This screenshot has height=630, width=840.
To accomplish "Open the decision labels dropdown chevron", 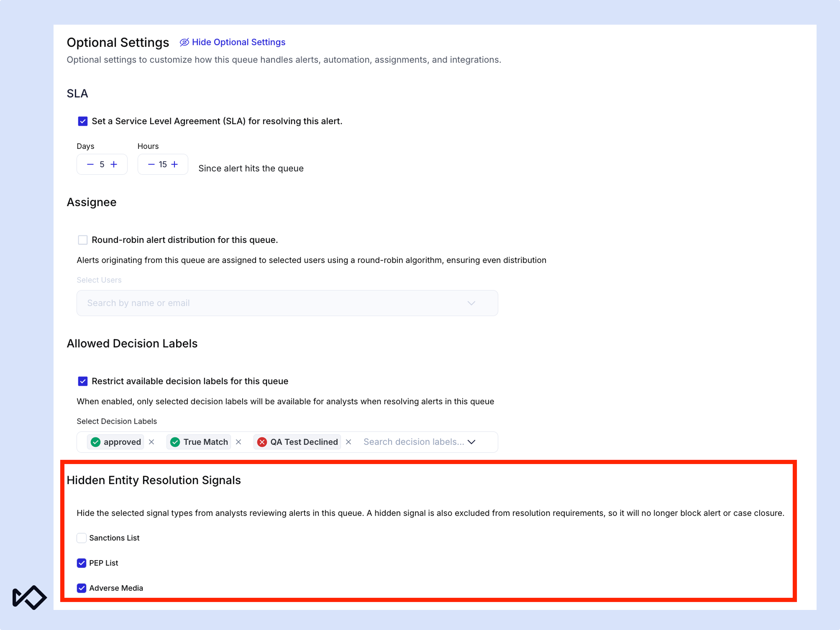I will pos(471,442).
